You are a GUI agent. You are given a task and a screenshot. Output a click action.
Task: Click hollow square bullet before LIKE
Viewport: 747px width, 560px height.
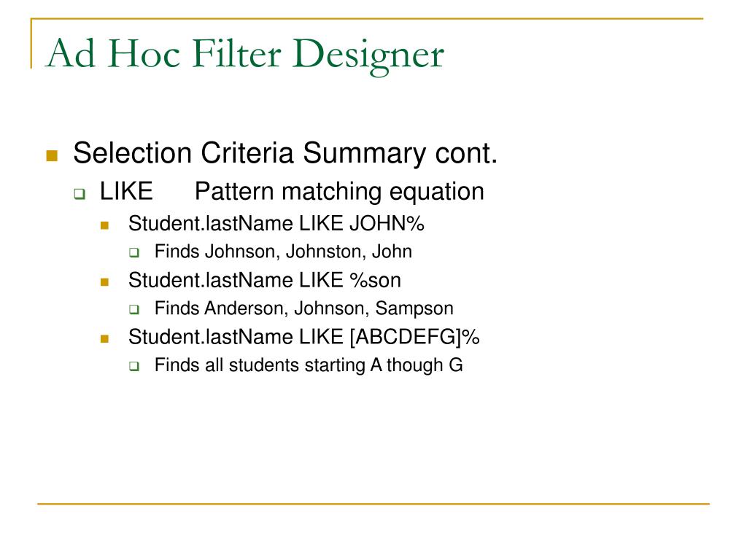coord(80,194)
